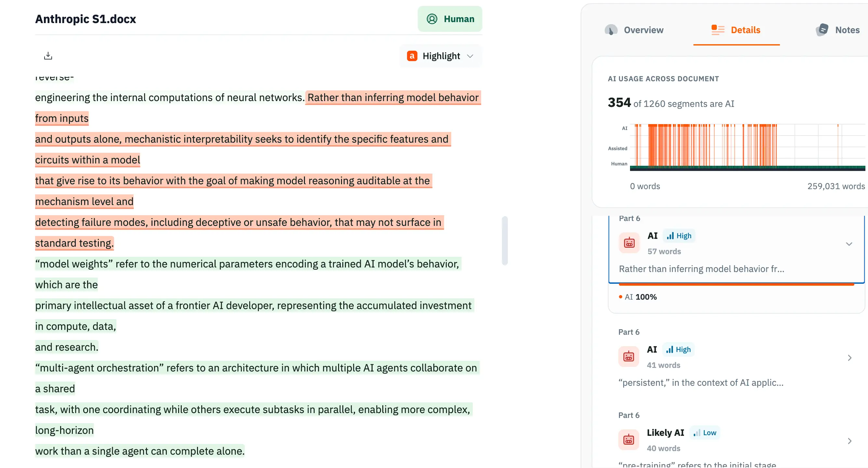Click the download document icon
The width and height of the screenshot is (868, 468).
48,56
